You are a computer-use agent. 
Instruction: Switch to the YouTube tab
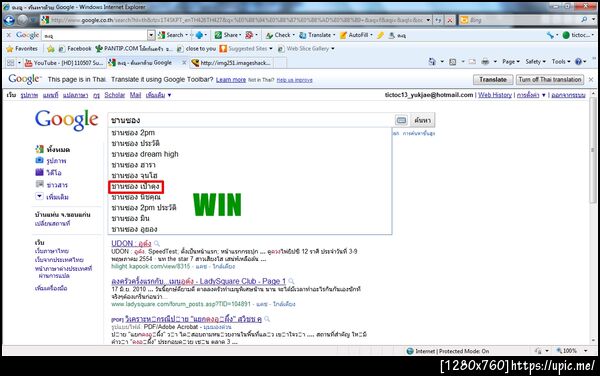[64, 63]
